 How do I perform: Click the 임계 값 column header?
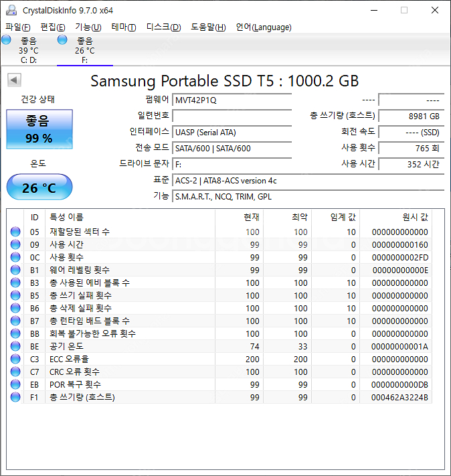click(336, 217)
